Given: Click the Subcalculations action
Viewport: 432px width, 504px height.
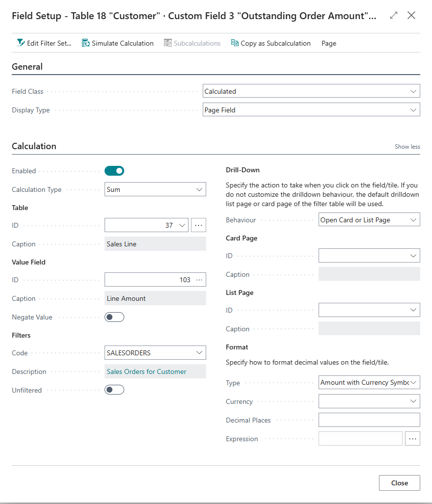Looking at the screenshot, I should (192, 43).
